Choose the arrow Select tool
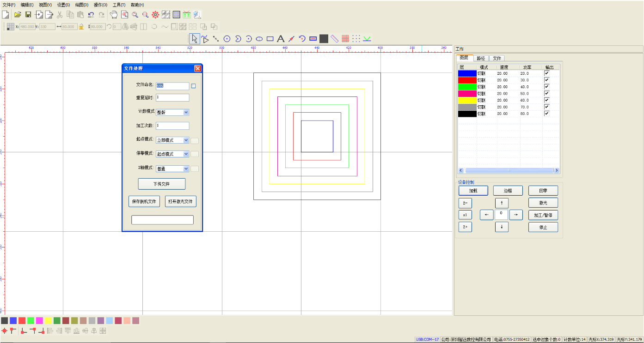Screen dimensions: 644x343 pyautogui.click(x=195, y=39)
